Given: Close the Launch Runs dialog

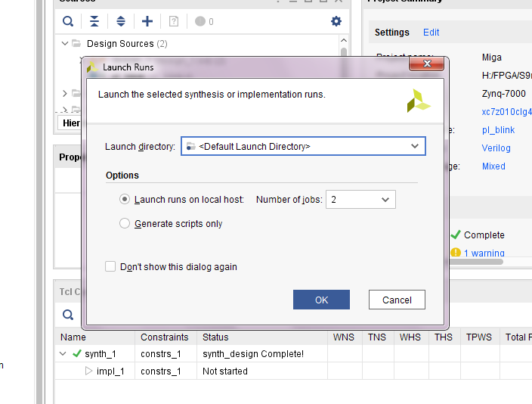Looking at the screenshot, I should [x=427, y=64].
